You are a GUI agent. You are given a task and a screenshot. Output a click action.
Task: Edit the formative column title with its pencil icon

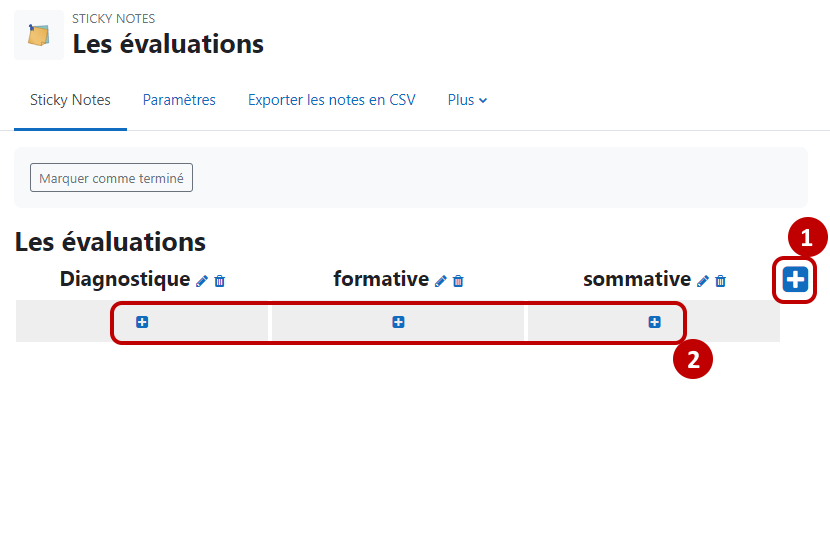pyautogui.click(x=440, y=281)
